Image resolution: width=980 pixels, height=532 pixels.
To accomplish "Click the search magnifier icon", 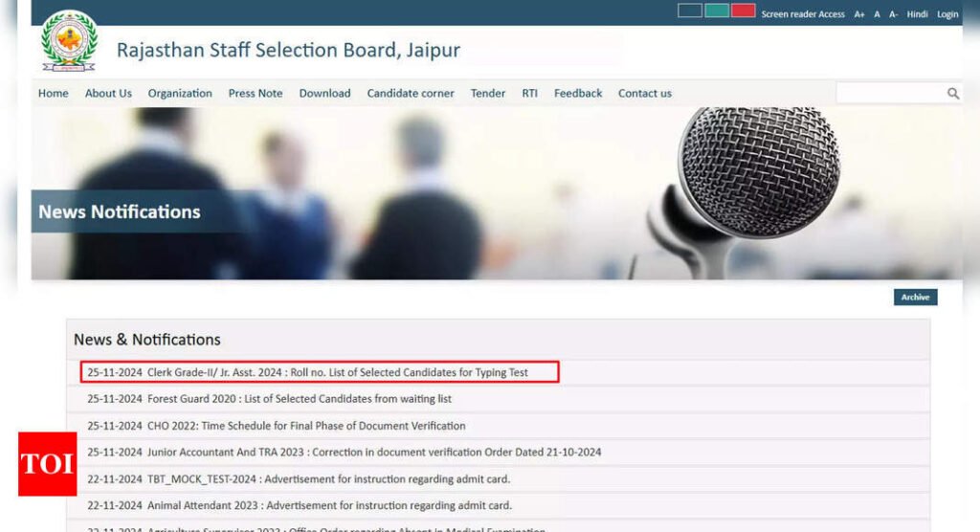I will click(952, 93).
